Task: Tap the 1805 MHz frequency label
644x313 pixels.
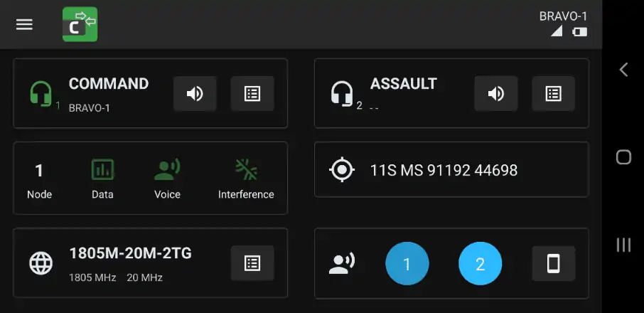Action: (92, 277)
